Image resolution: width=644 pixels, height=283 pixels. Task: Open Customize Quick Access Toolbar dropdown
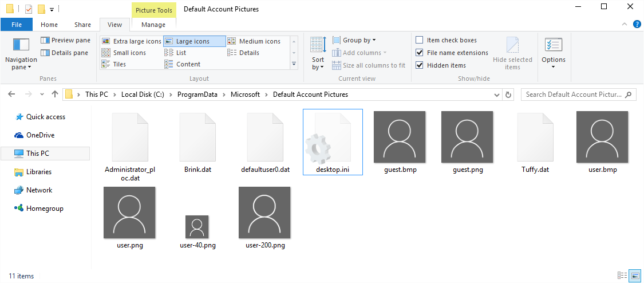pos(52,9)
